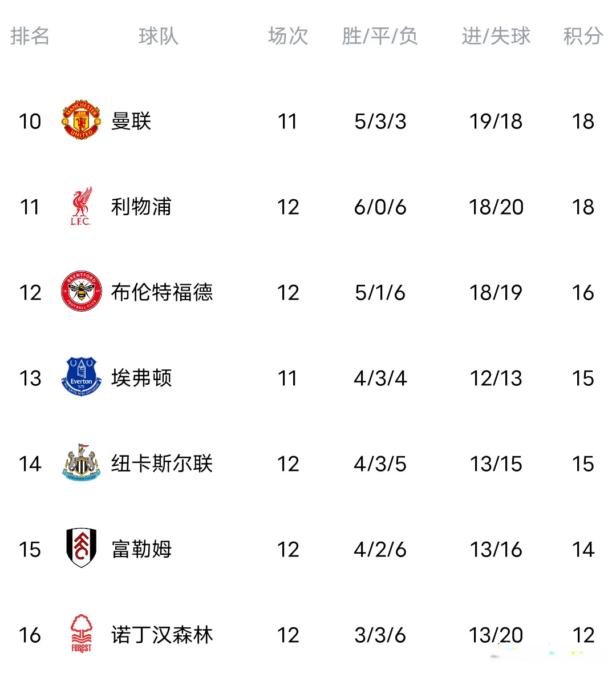Tap the 球队 column header
Viewport: 616px width, 673px height.
(x=158, y=36)
